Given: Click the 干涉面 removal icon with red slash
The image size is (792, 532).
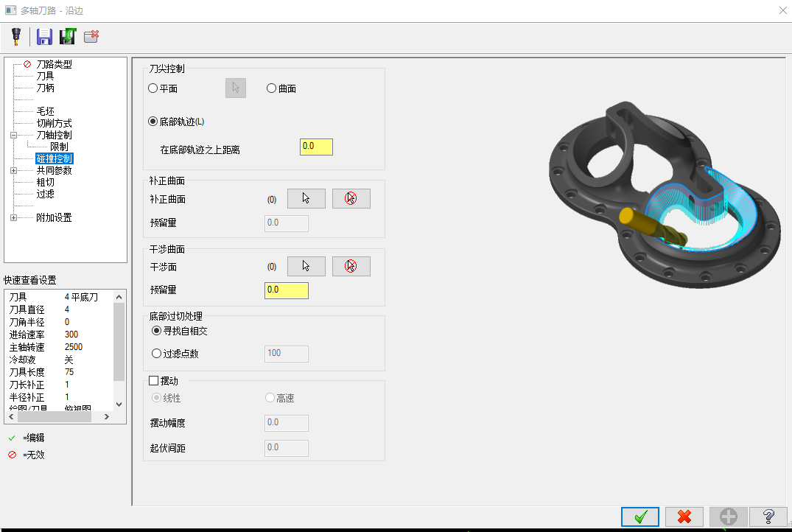Looking at the screenshot, I should 351,266.
